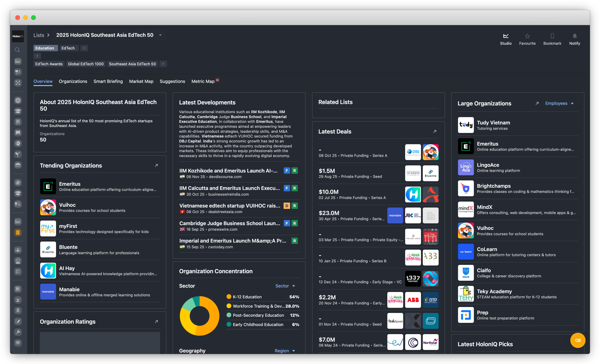Viewport: 600px width, 364px height.
Task: Mark list as Favourite star
Action: pyautogui.click(x=527, y=36)
